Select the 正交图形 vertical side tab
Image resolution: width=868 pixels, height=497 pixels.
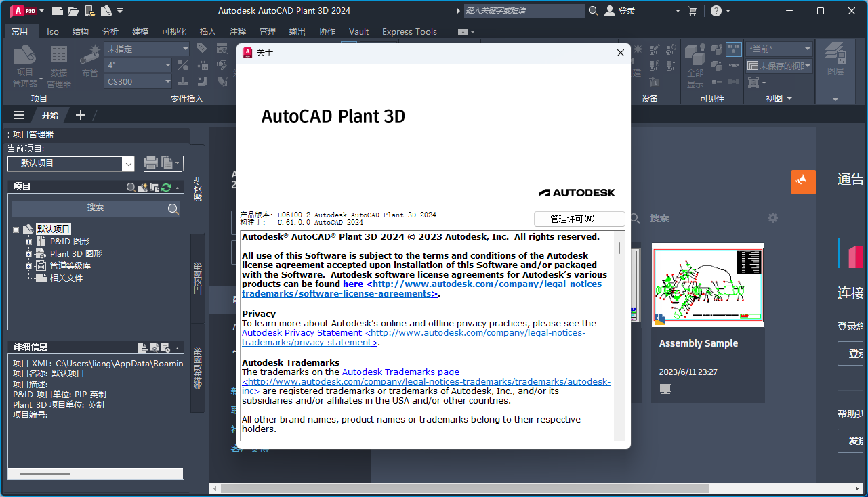pyautogui.click(x=198, y=278)
